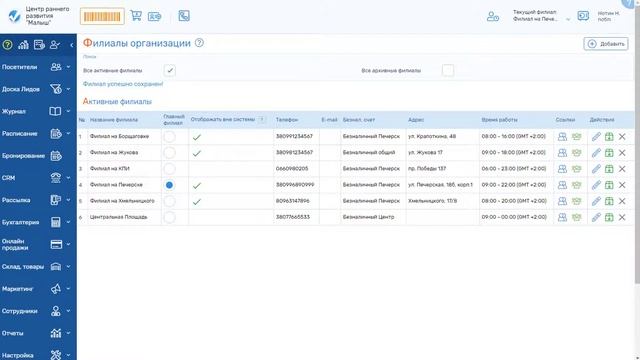Image resolution: width=640 pixels, height=360 pixels.
Task: Click Название филиала column header
Action: (x=114, y=120)
